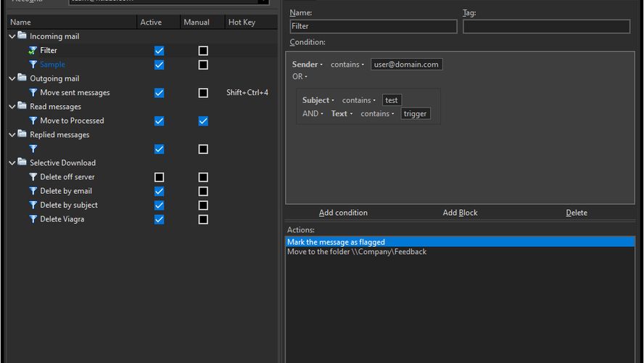Open the Sender field dropdown in condition
Viewport: 644px width, 363px height.
coord(308,65)
